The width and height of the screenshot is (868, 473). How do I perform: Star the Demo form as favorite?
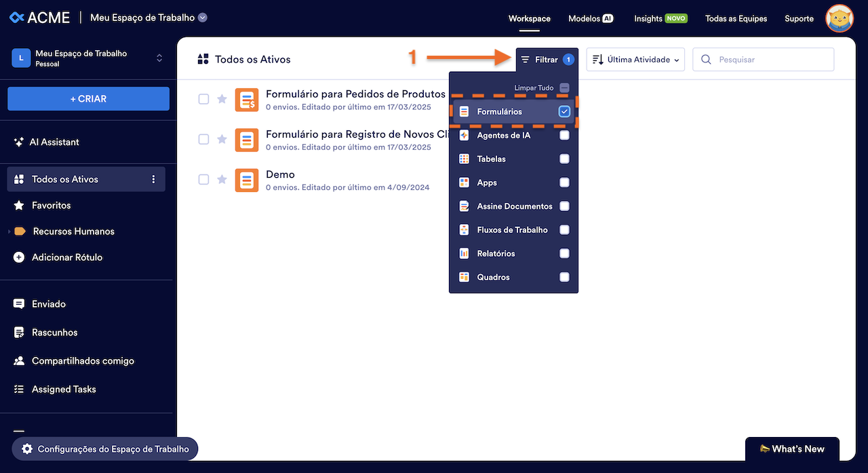pyautogui.click(x=222, y=180)
